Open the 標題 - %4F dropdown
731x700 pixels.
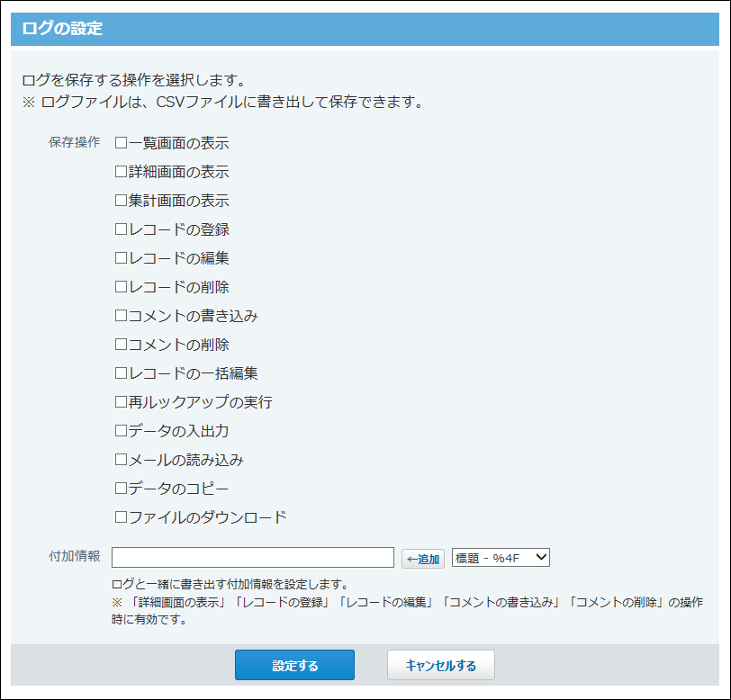coord(501,557)
